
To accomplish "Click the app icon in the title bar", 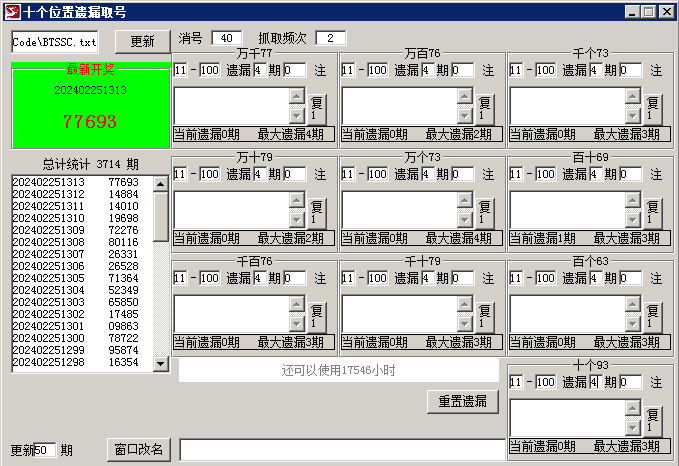I will pyautogui.click(x=11, y=11).
